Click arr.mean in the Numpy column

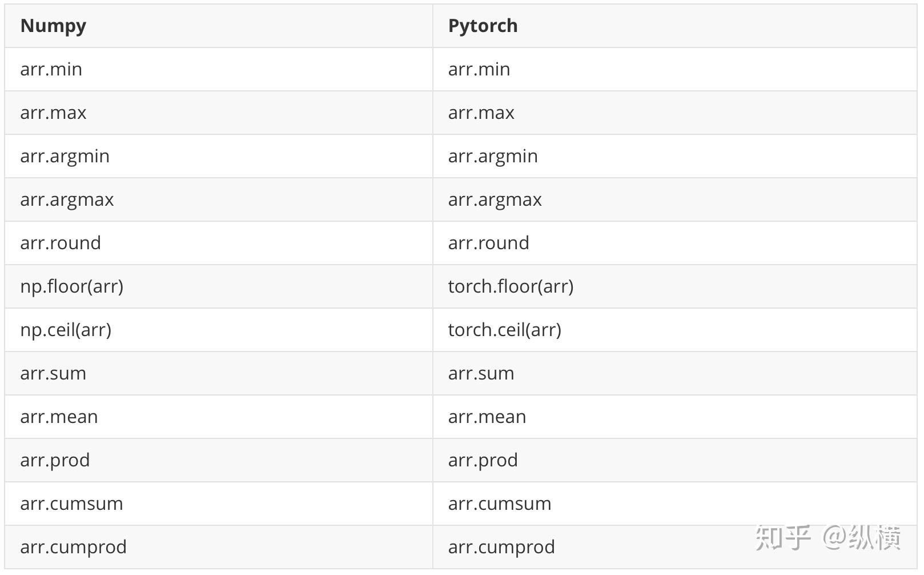[x=59, y=417]
